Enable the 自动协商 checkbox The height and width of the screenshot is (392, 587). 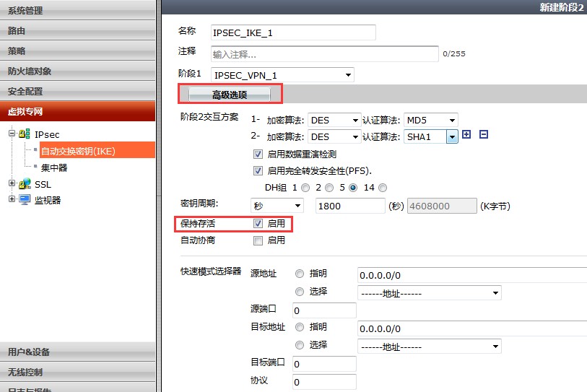[258, 240]
